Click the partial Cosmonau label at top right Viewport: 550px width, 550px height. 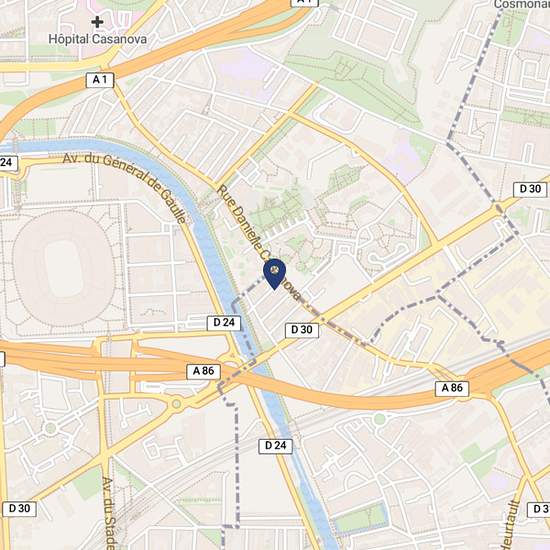(522, 5)
